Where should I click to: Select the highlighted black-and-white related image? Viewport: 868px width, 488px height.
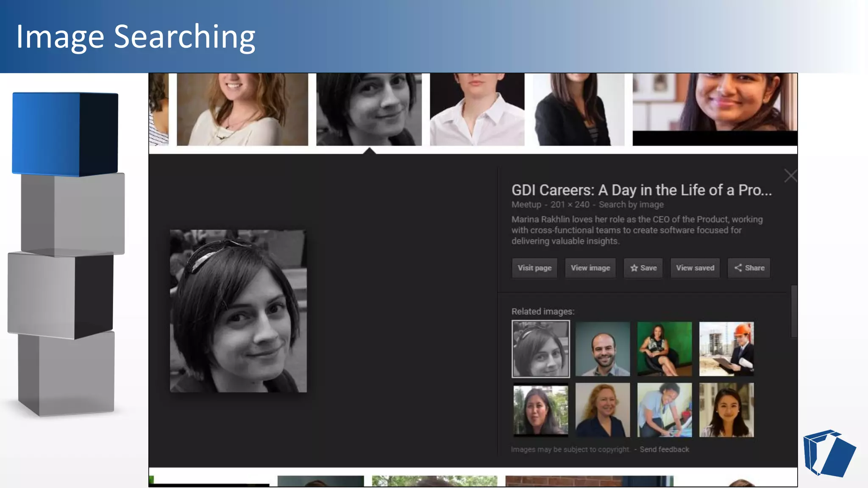541,349
